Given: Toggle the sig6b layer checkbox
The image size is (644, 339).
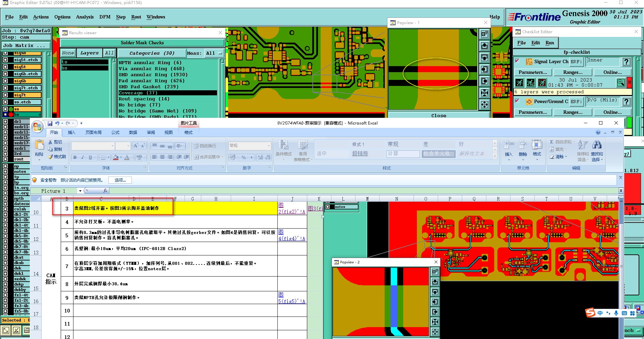Looking at the screenshot, I should 5,81.
